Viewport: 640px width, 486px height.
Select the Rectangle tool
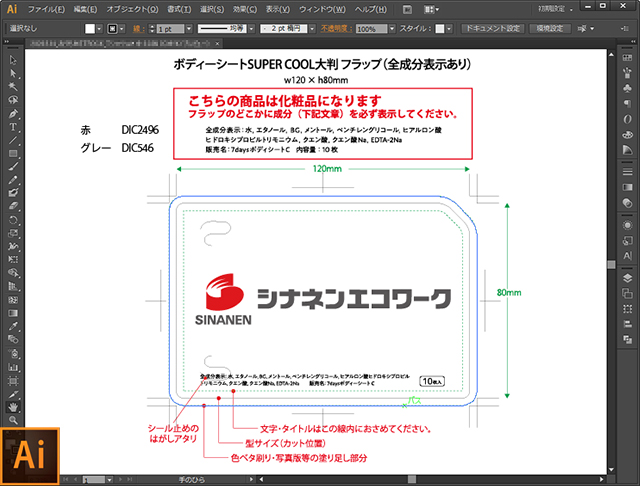pyautogui.click(x=13, y=153)
